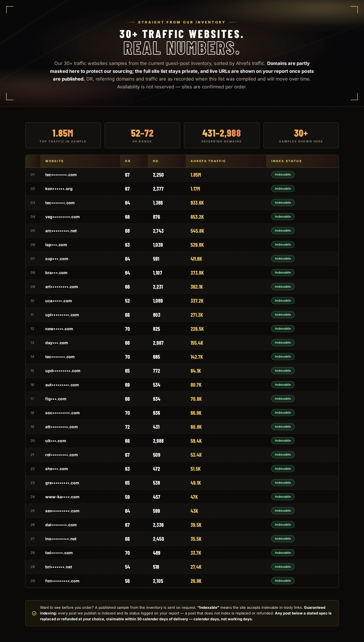Image resolution: width=364 pixels, height=642 pixels.
Task: Click the Indexable badge in the 43K row
Action: pyautogui.click(x=283, y=510)
